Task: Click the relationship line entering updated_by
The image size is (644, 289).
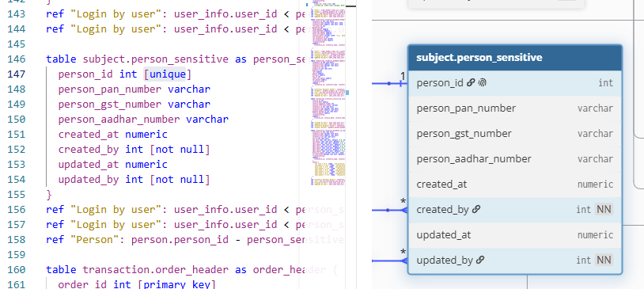Action: 389,260
